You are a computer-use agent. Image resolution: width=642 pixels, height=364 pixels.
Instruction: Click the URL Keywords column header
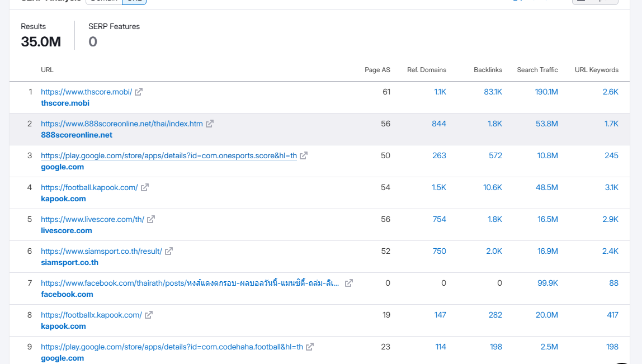[597, 70]
